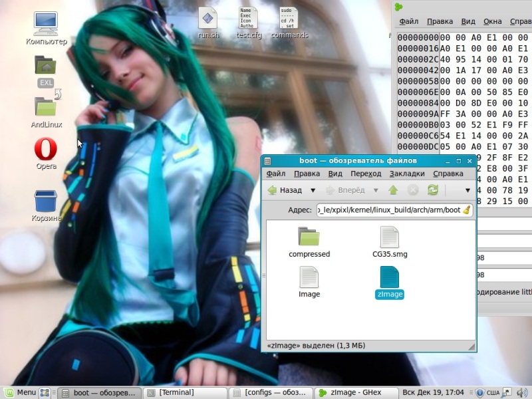Open the toolbar overflow dropdown arrow

coord(467,190)
